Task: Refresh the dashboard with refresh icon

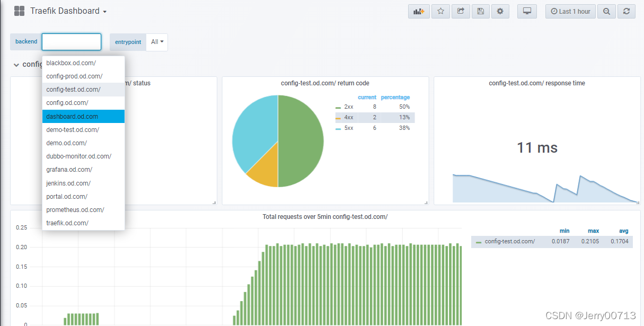Action: pyautogui.click(x=627, y=11)
